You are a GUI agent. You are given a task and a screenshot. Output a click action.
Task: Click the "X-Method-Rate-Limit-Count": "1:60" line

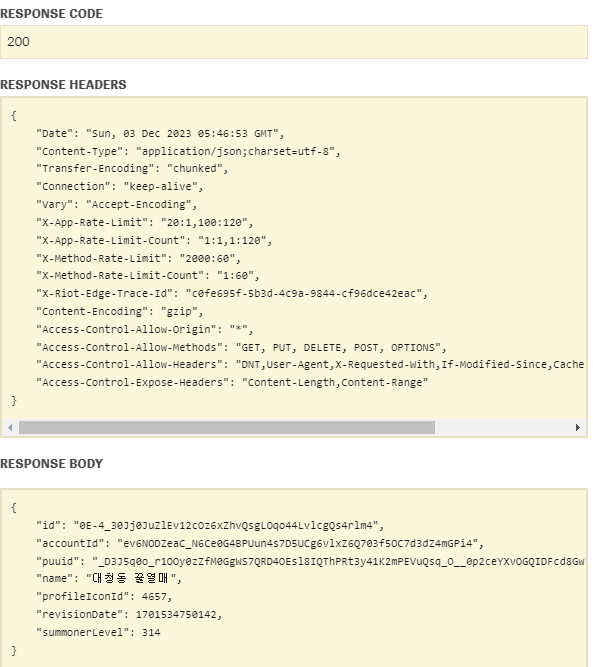pos(148,276)
